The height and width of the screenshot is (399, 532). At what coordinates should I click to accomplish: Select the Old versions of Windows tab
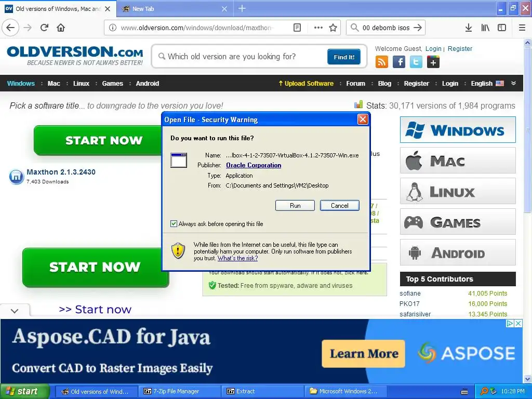(58, 9)
